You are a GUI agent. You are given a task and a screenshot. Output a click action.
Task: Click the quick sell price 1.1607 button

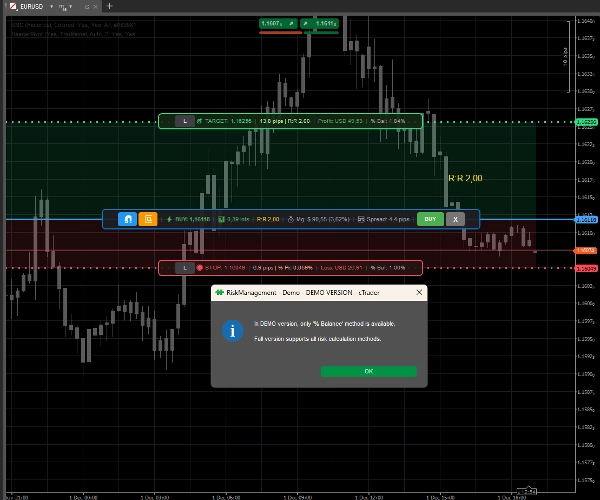(278, 24)
